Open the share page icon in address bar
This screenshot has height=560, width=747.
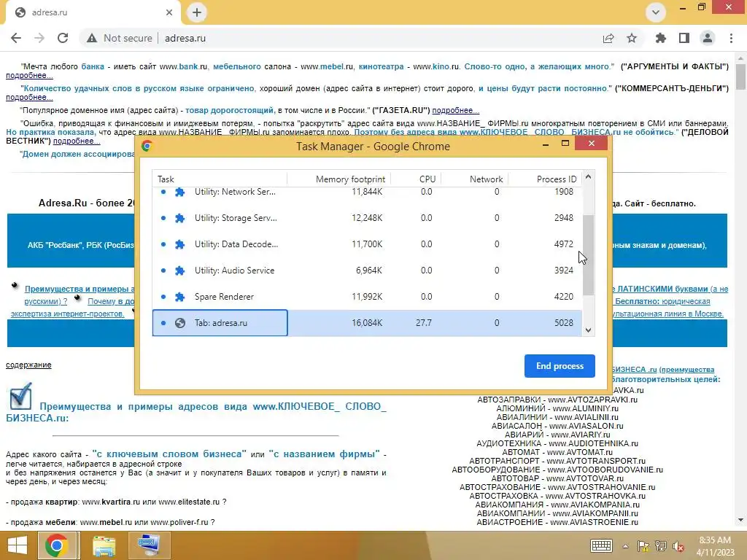[x=608, y=38]
